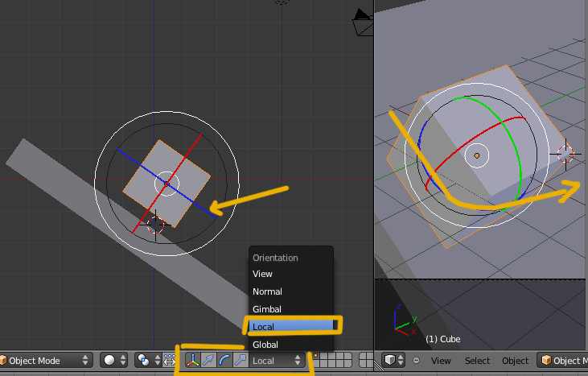
Task: Click the area split corner handle
Action: point(377,365)
